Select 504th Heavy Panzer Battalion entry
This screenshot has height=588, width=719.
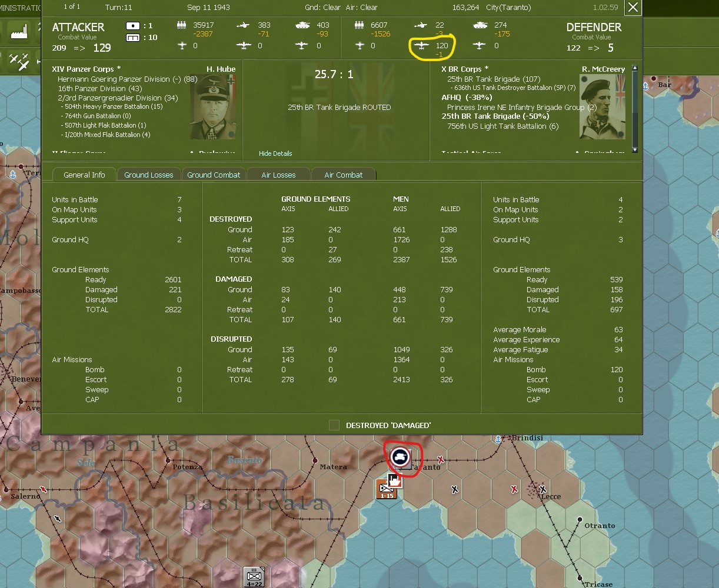point(112,106)
